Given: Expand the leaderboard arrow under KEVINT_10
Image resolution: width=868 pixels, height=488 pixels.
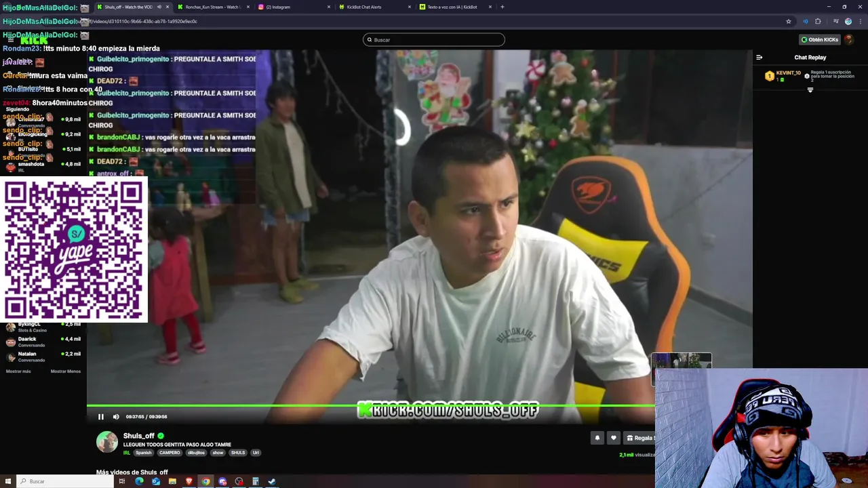Looking at the screenshot, I should pyautogui.click(x=810, y=89).
